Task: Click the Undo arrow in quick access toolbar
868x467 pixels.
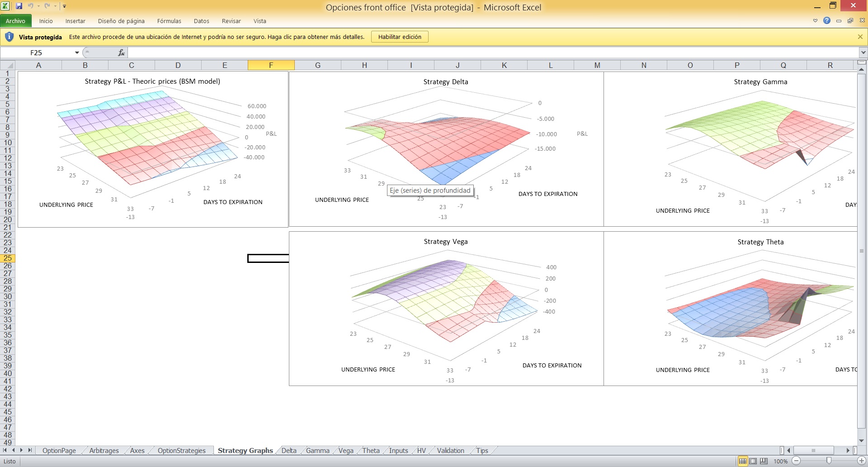Action: (31, 6)
